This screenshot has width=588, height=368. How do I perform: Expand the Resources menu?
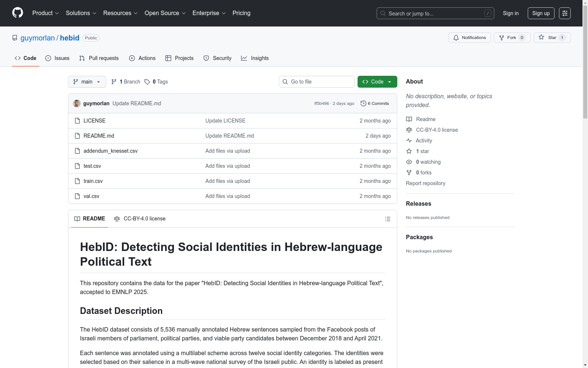pos(121,13)
